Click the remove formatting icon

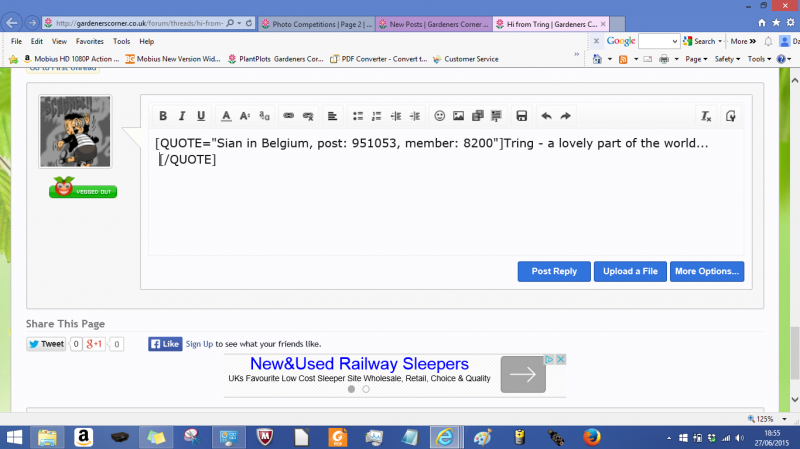(x=706, y=116)
